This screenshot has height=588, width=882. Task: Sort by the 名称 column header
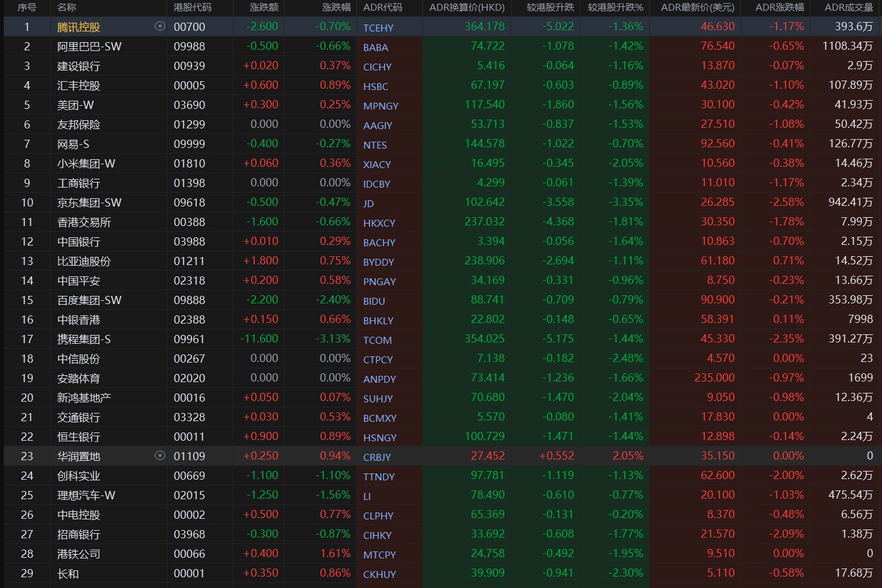[67, 8]
